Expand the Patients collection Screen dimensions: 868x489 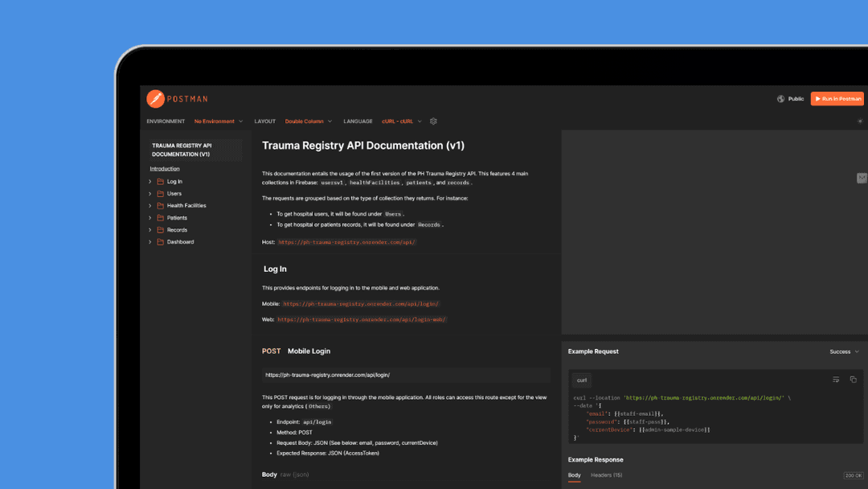(149, 217)
